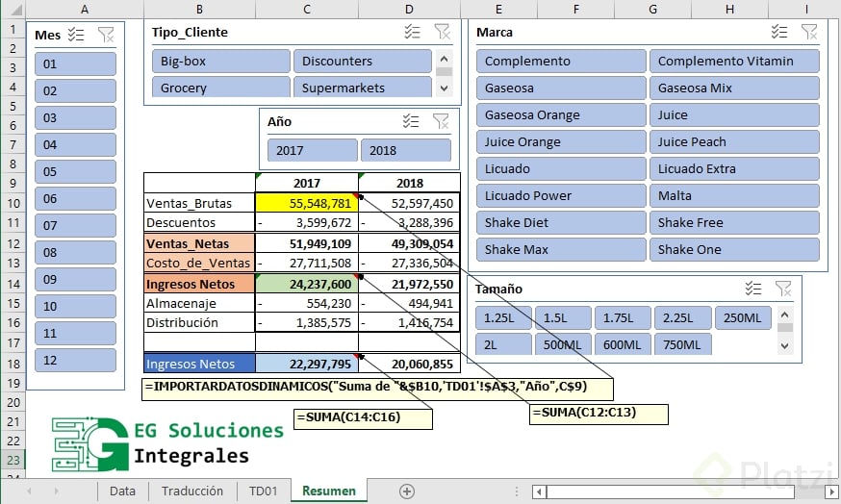Select column C header
This screenshot has height=504, width=841.
click(x=307, y=9)
